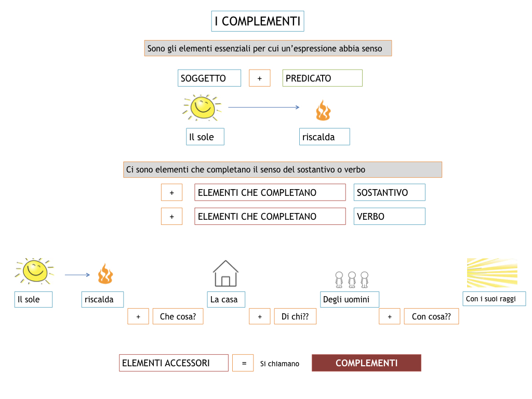Click the PREDICATO box
This screenshot has width=532, height=399.
[322, 78]
